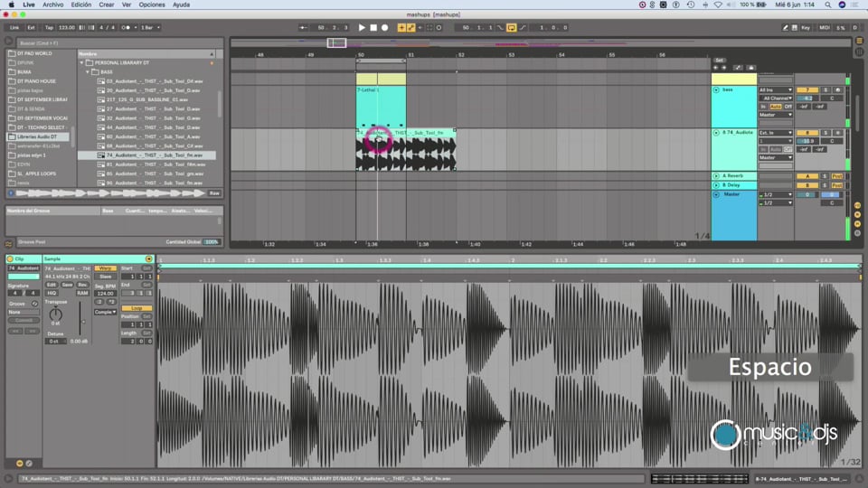Screen dimensions: 868x488
Task: Jump to the previous locator arrow
Action: pos(716,68)
